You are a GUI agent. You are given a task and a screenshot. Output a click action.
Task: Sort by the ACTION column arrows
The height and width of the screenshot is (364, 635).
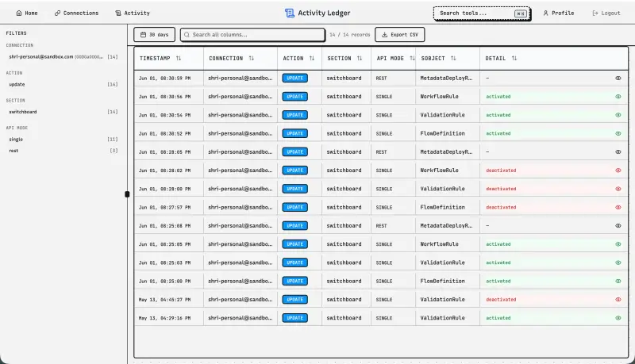(312, 58)
